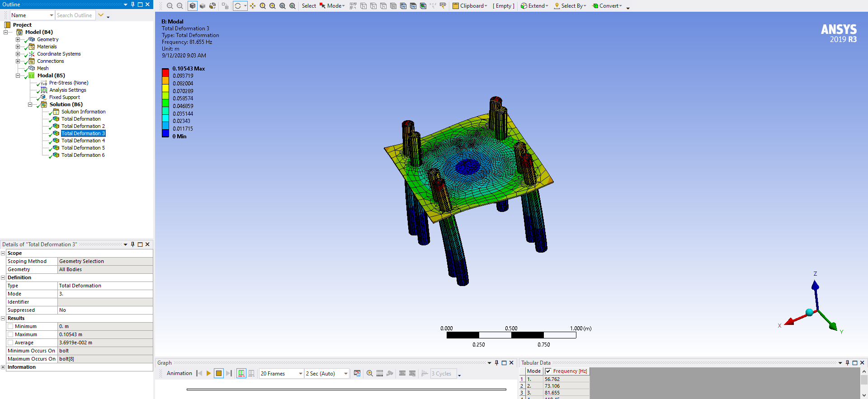This screenshot has width=868, height=399.
Task: Pin the Graph panel
Action: (497, 362)
